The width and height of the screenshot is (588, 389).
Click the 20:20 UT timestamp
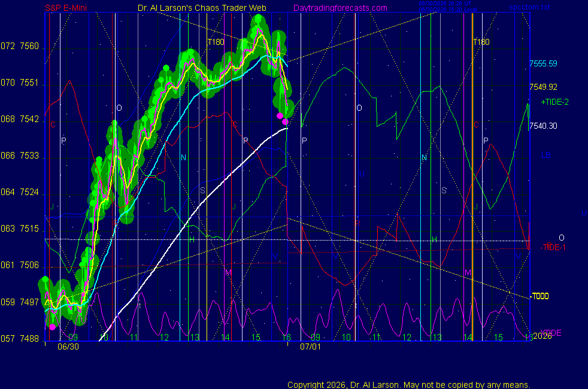(445, 4)
